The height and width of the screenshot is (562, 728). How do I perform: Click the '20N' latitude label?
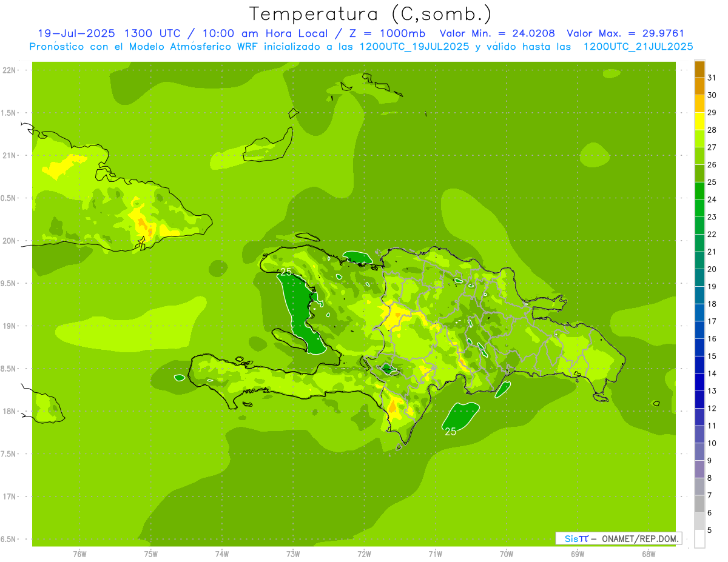(x=10, y=241)
